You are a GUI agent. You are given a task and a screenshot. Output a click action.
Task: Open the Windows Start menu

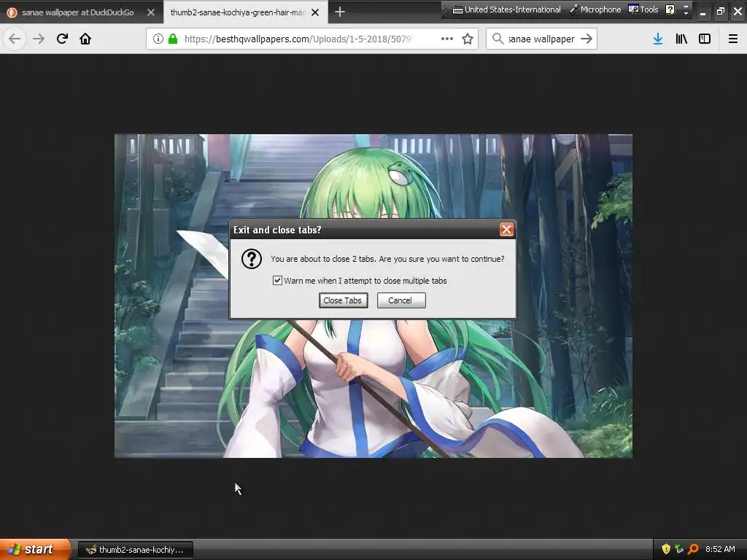[35, 550]
